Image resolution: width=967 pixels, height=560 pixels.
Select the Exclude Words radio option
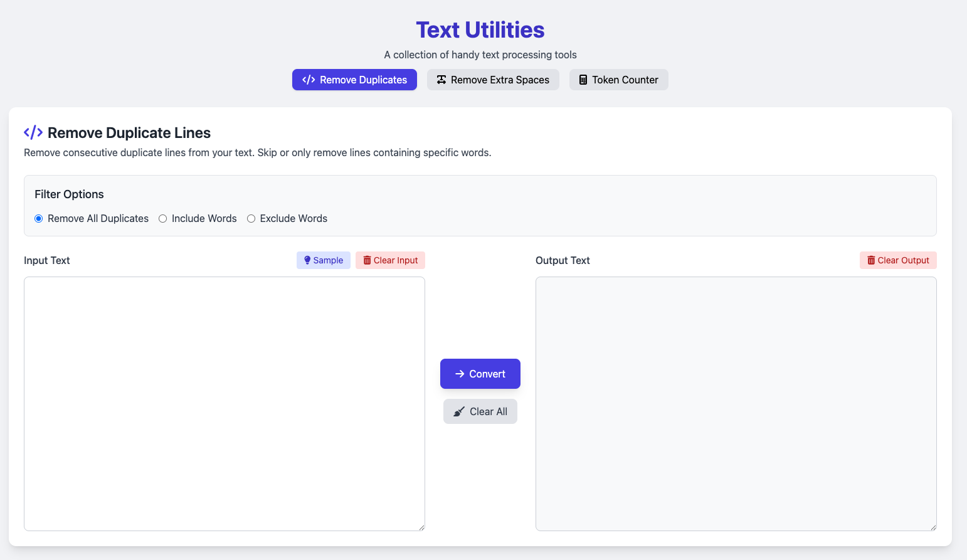[x=251, y=218]
